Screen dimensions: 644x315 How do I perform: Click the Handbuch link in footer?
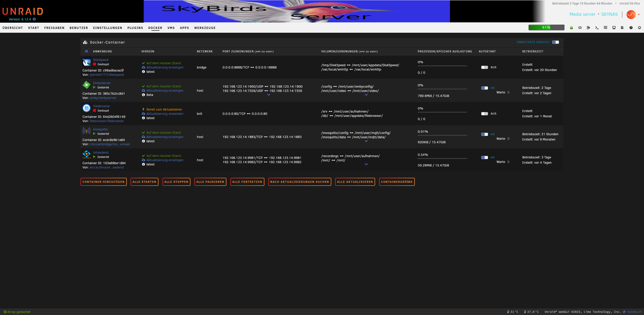pyautogui.click(x=634, y=312)
